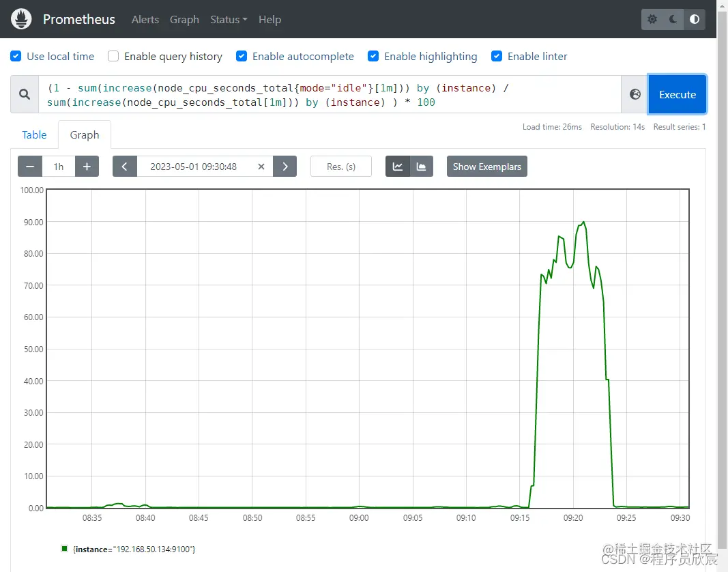Image resolution: width=728 pixels, height=572 pixels.
Task: Click the Resolution: 14s text
Action: pyautogui.click(x=617, y=127)
